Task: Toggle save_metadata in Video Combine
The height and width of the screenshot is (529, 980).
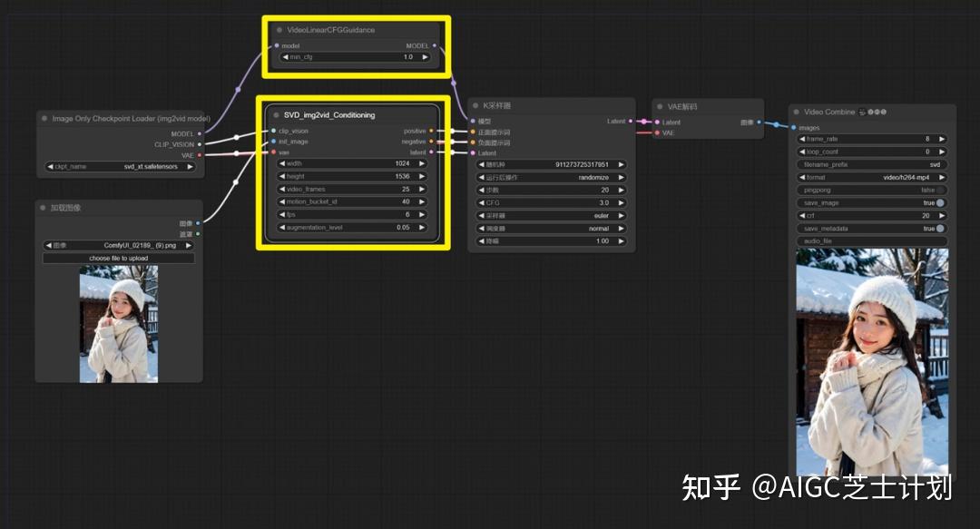Action: click(x=940, y=228)
